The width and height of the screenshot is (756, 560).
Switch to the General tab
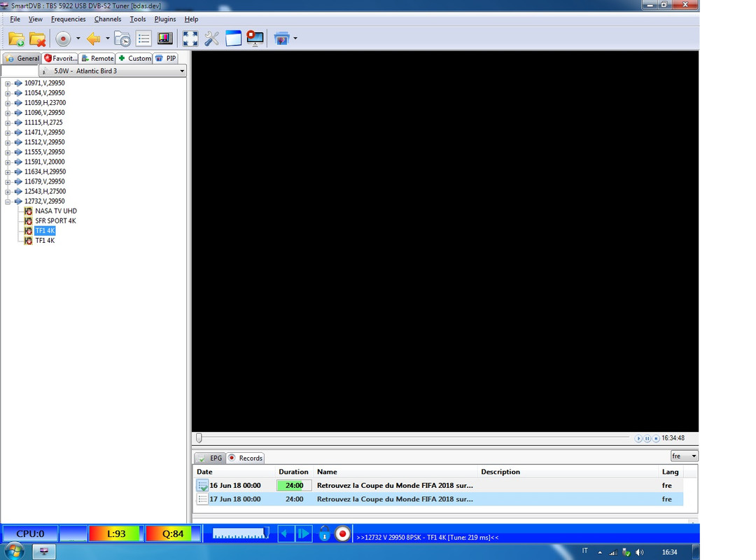(x=22, y=58)
